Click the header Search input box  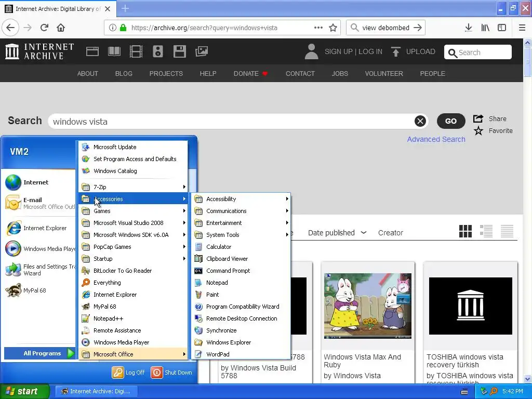[x=478, y=52]
